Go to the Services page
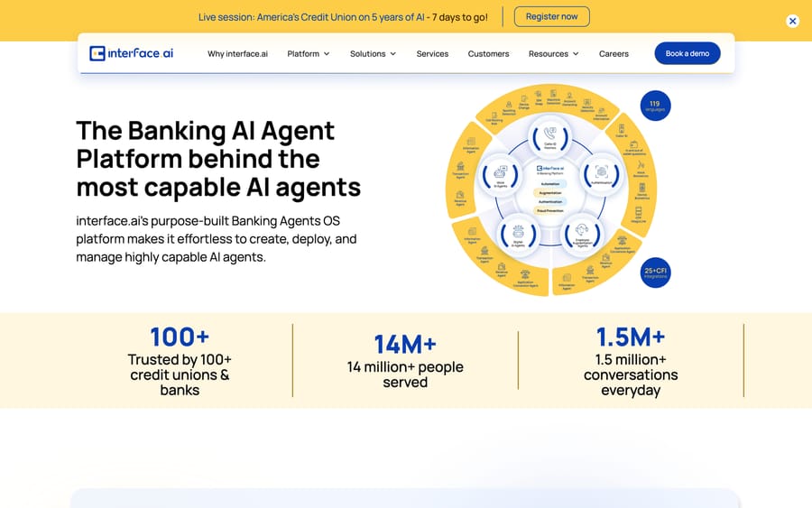812x508 pixels. click(x=432, y=54)
